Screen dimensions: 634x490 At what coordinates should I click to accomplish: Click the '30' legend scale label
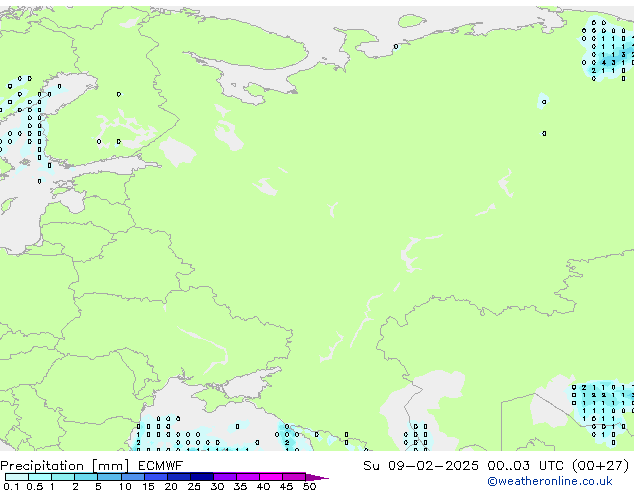tap(217, 486)
